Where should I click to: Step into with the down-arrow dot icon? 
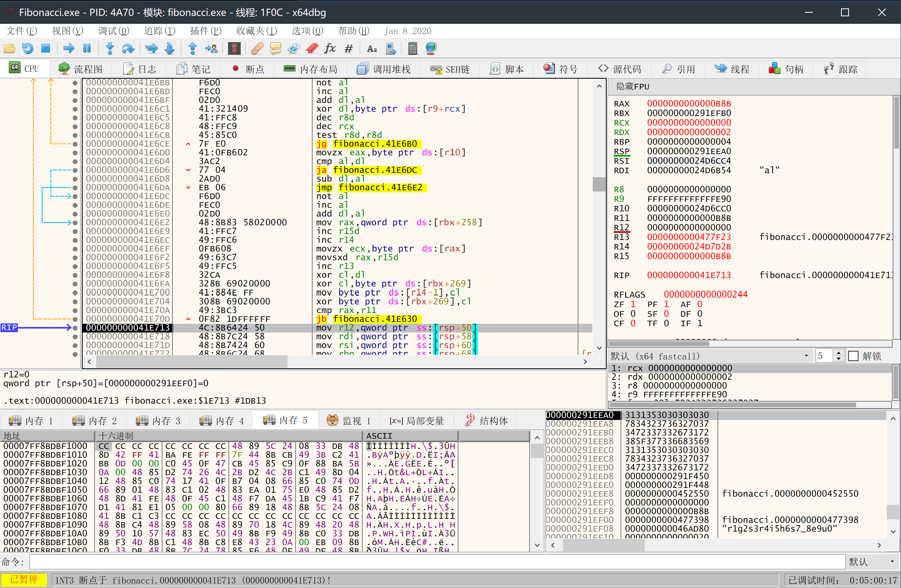click(x=110, y=48)
